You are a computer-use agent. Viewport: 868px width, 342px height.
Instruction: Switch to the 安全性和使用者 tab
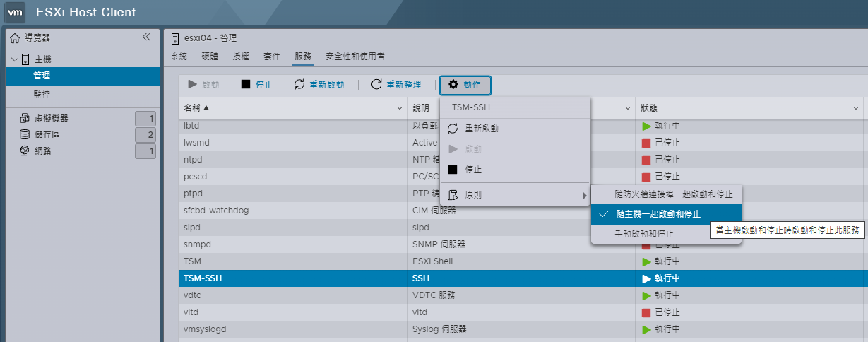click(x=355, y=56)
